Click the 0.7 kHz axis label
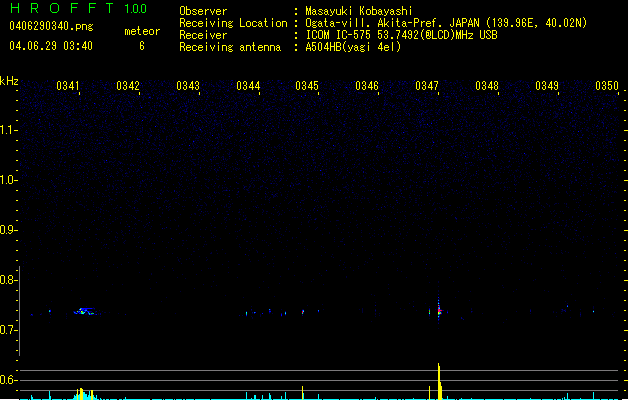This screenshot has height=400, width=629. click(x=7, y=330)
